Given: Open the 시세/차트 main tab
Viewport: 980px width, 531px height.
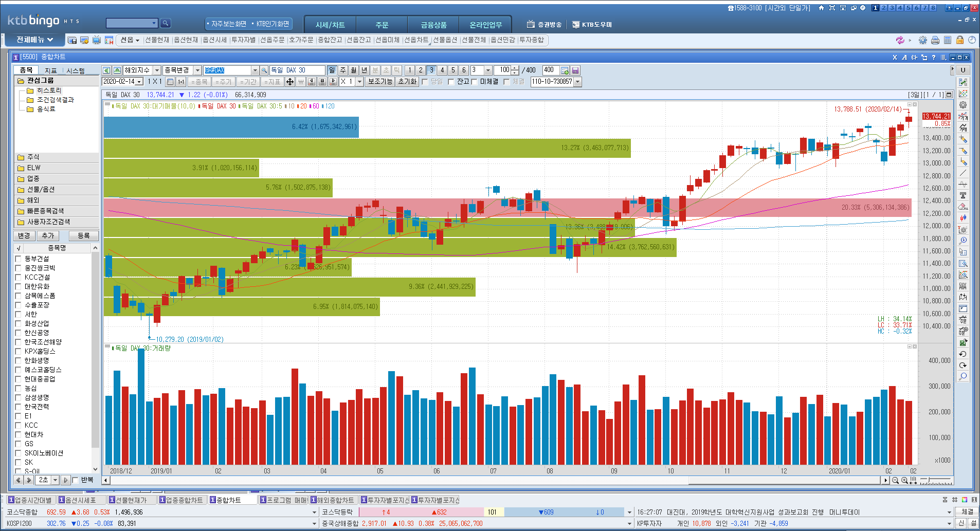Looking at the screenshot, I should point(330,25).
